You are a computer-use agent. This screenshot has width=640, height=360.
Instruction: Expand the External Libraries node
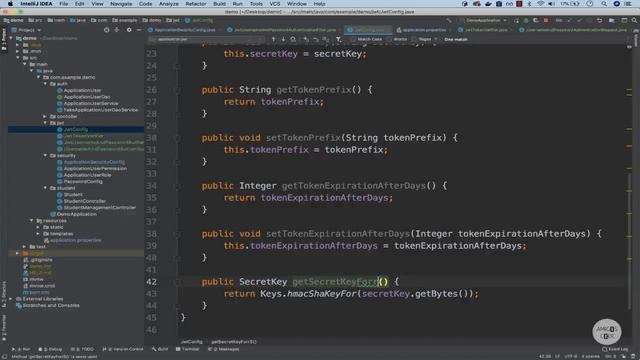point(11,299)
